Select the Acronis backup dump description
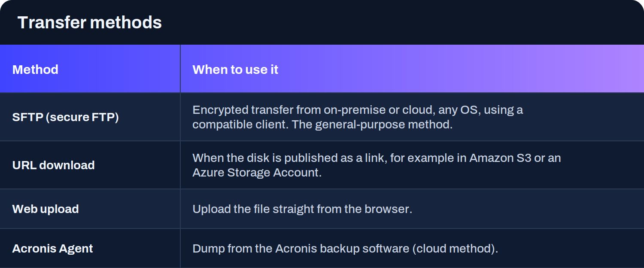 click(345, 249)
